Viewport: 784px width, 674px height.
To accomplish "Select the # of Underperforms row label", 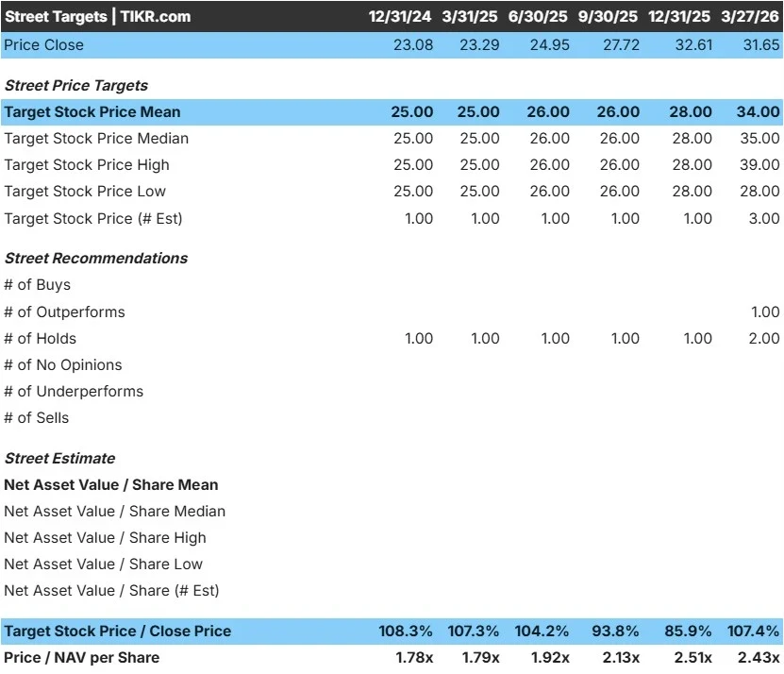I will pyautogui.click(x=74, y=392).
